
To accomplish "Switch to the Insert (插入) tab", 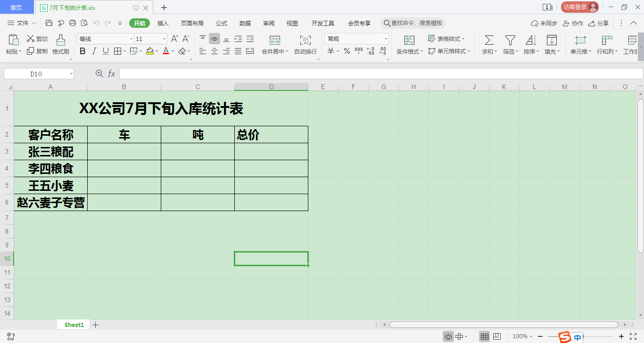I will coord(163,23).
